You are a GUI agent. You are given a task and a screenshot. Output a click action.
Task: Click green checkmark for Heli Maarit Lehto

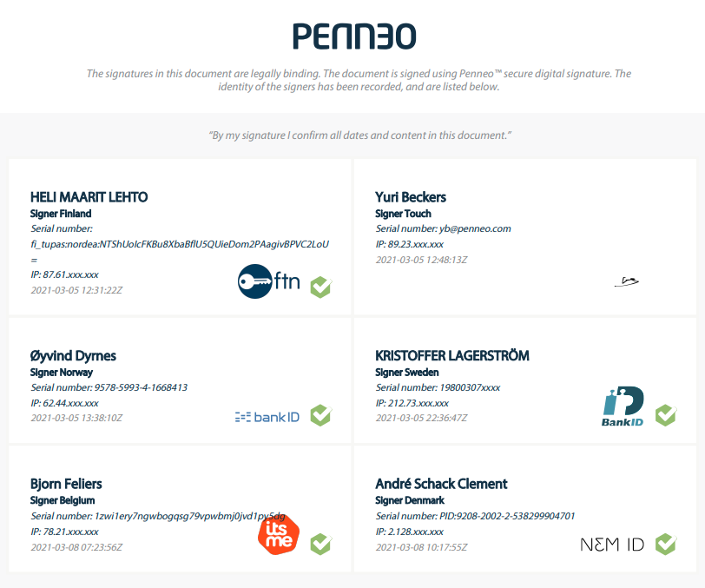321,287
